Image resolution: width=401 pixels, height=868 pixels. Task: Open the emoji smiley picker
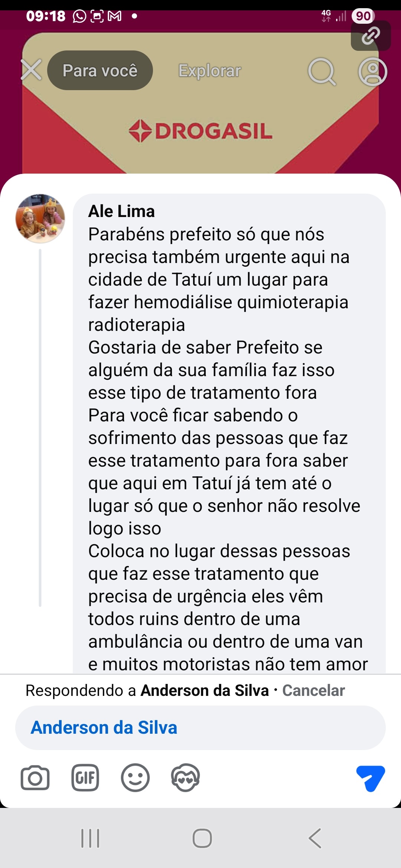tap(135, 778)
